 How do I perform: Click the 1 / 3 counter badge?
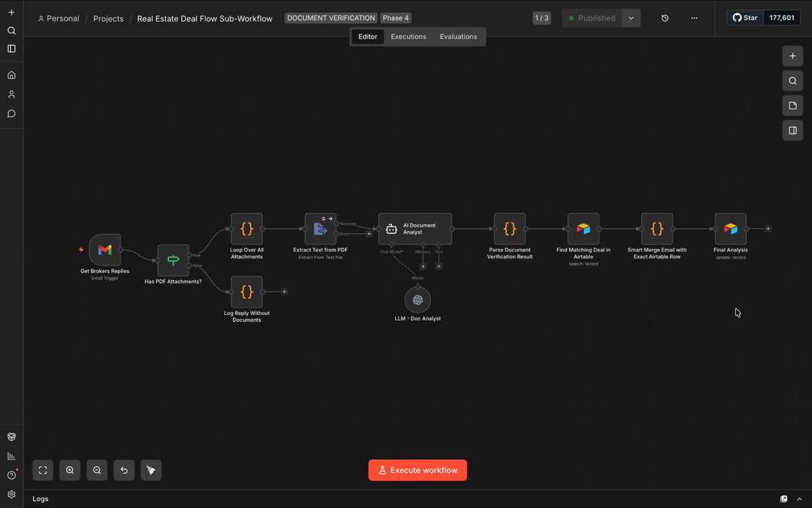(x=541, y=18)
